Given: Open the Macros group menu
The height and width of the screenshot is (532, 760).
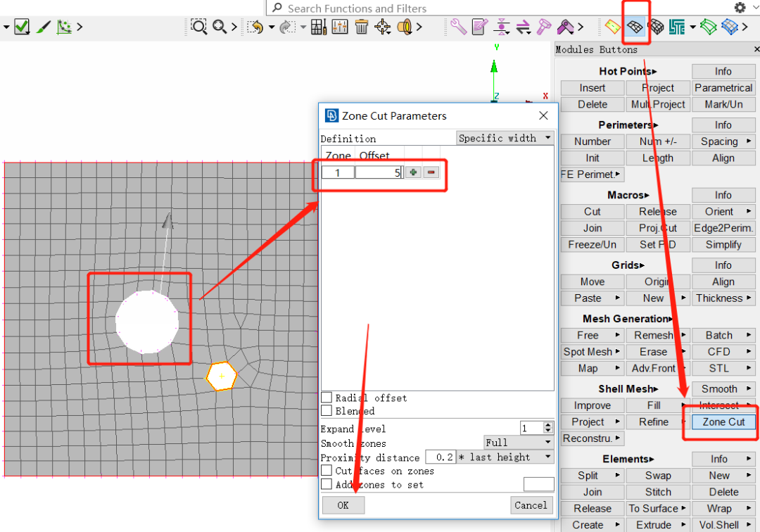Looking at the screenshot, I should coord(628,195).
